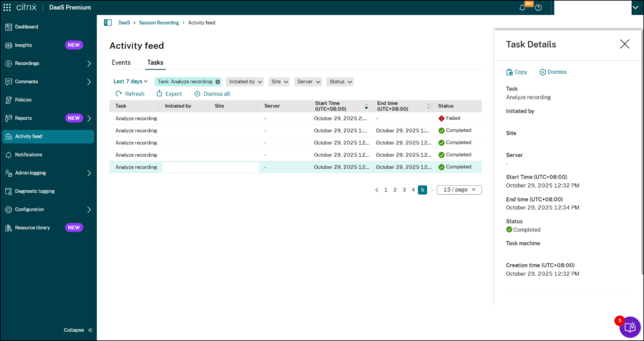Click the Copy icon in Task Details
644x341 pixels.
coord(510,72)
